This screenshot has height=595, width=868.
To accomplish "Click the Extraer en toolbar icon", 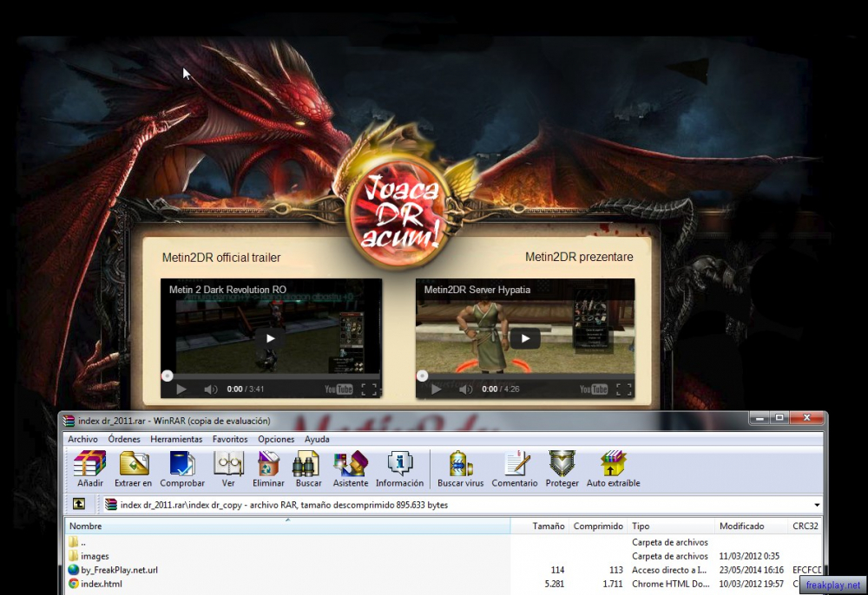I will click(x=133, y=467).
